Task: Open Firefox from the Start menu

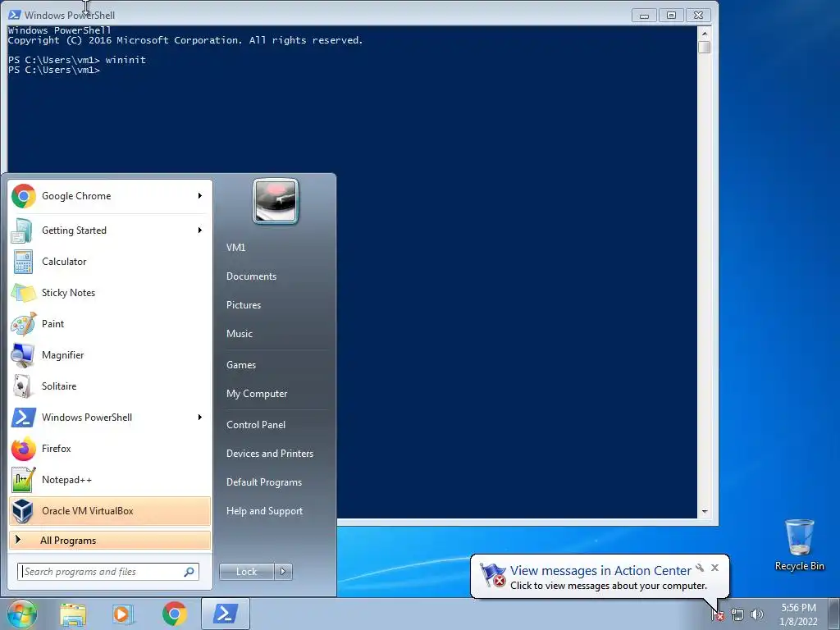Action: point(110,449)
